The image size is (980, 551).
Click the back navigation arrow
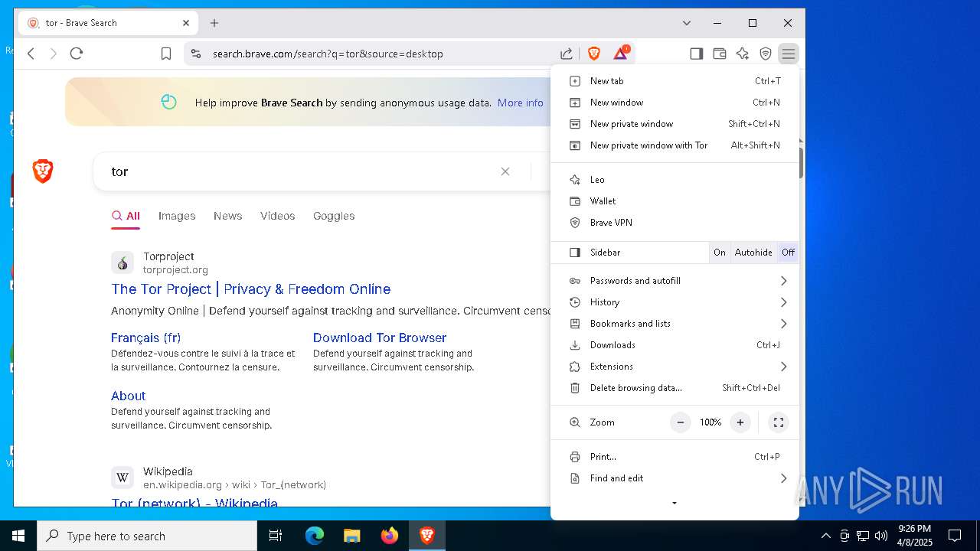tap(31, 54)
